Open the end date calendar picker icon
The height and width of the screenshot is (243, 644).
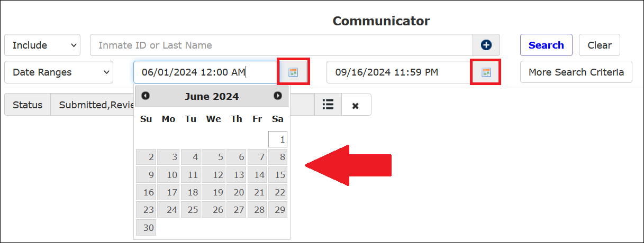[x=486, y=72]
